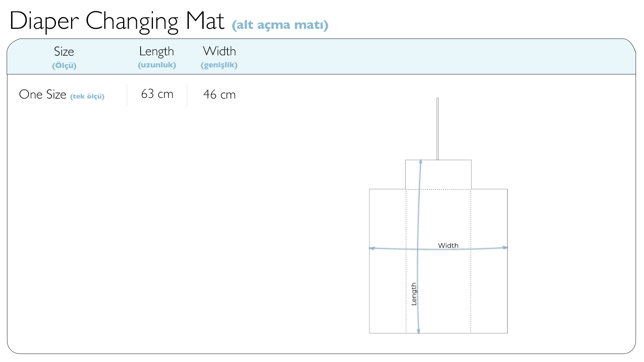This screenshot has height=362, width=644.
Task: Click the '(alt açma matı)' subtitle text
Action: (x=280, y=25)
